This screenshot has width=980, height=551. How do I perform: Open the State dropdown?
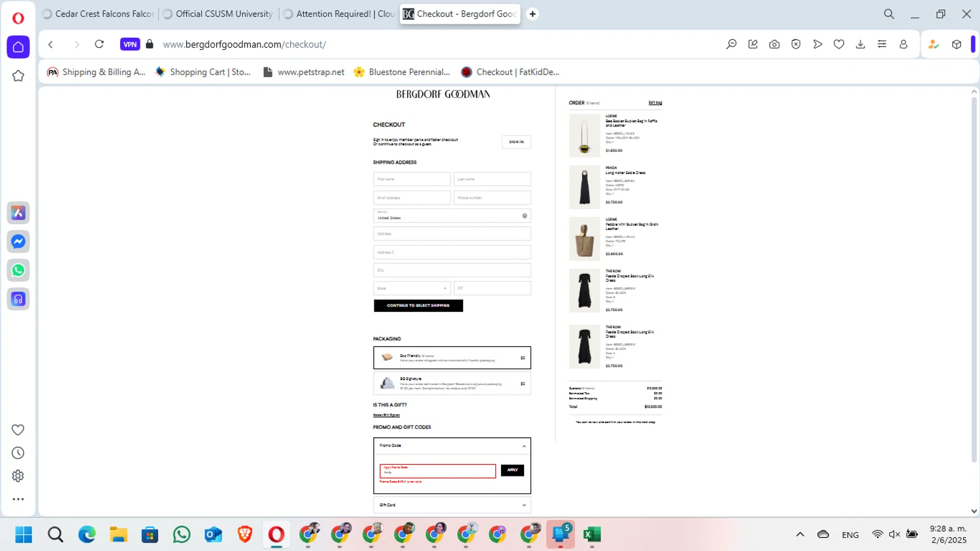pos(412,288)
